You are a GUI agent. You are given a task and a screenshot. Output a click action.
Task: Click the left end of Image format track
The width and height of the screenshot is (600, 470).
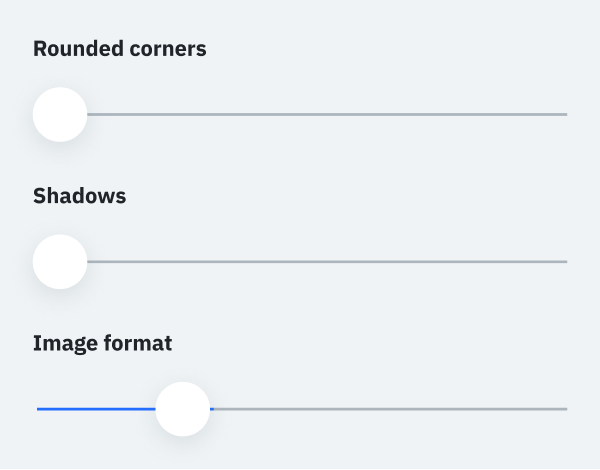(38, 409)
